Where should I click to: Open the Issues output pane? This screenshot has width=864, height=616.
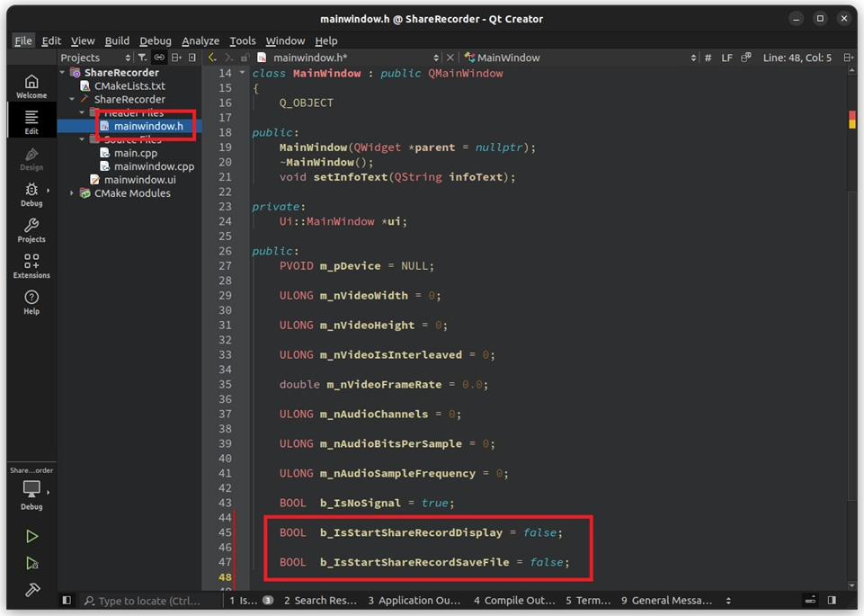point(251,600)
